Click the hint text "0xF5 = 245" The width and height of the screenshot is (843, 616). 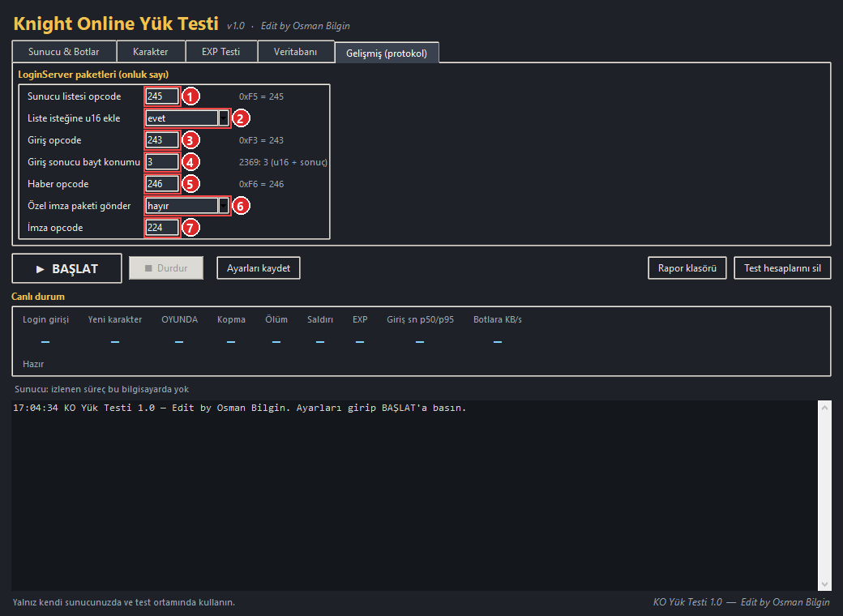(261, 96)
